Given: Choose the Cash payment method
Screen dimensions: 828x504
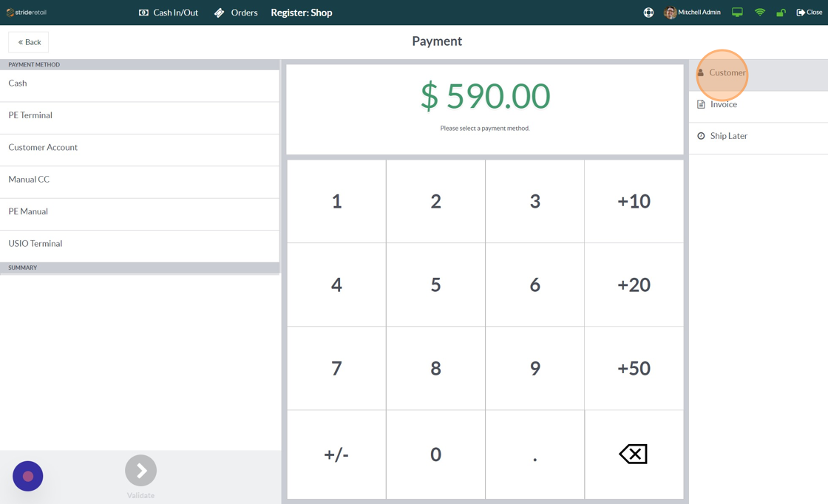Looking at the screenshot, I should coord(140,84).
